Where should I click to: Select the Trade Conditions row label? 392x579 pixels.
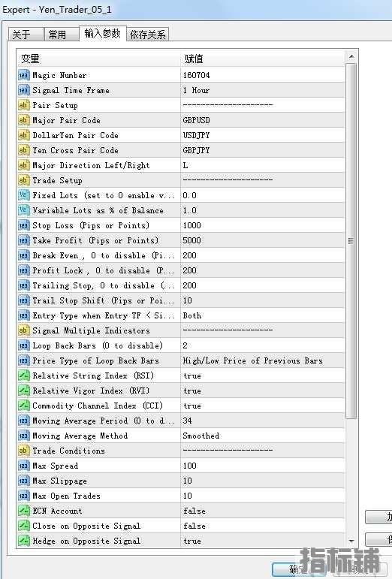pyautogui.click(x=68, y=451)
